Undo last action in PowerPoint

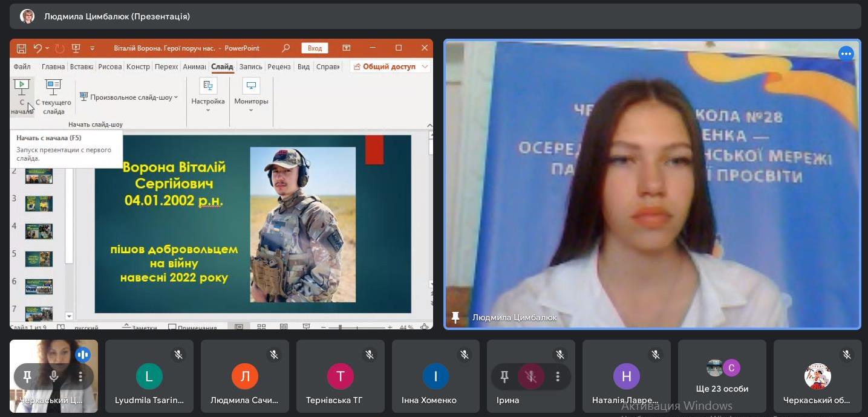(38, 48)
